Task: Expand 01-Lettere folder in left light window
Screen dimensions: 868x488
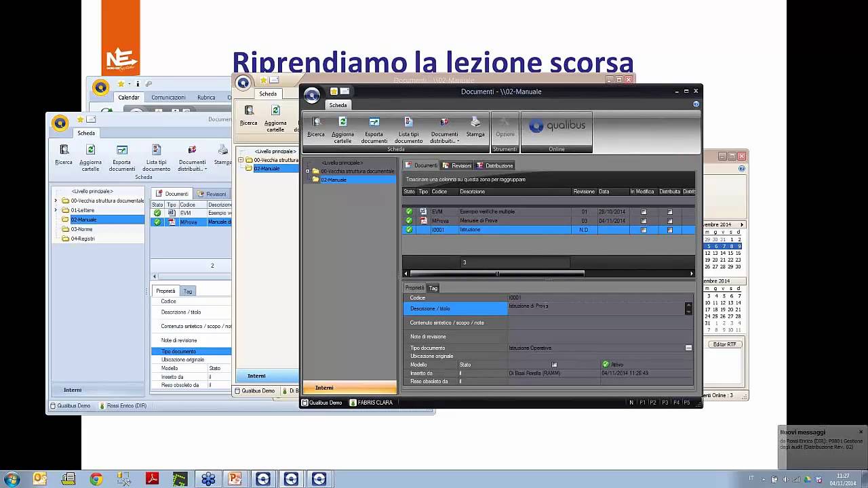Action: pyautogui.click(x=56, y=210)
